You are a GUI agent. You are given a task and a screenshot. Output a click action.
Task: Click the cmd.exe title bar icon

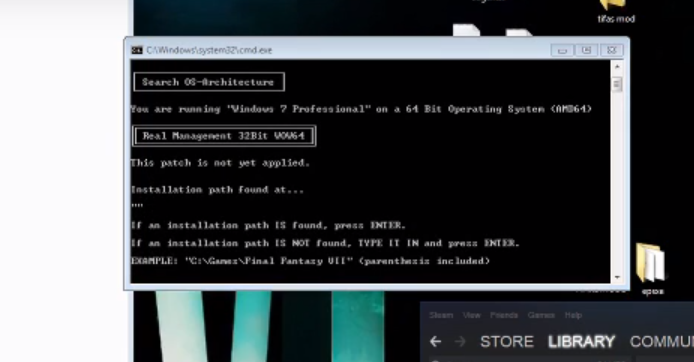[x=137, y=50]
